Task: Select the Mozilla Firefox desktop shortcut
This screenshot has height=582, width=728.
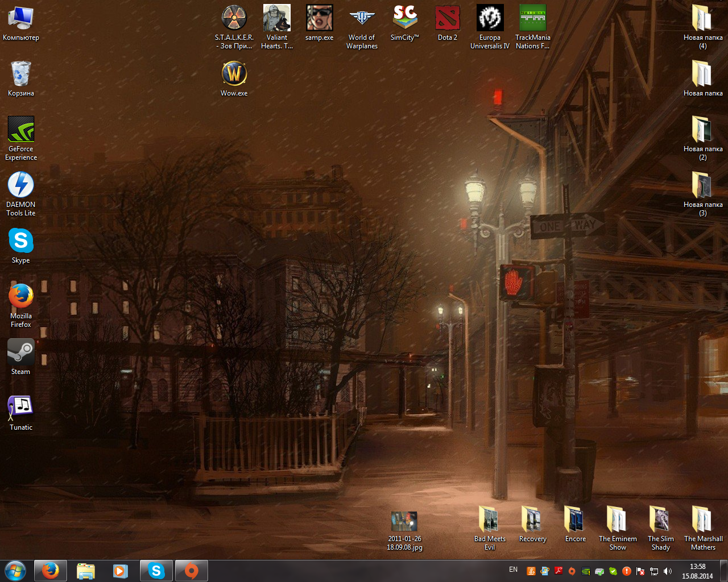Action: pos(21,306)
